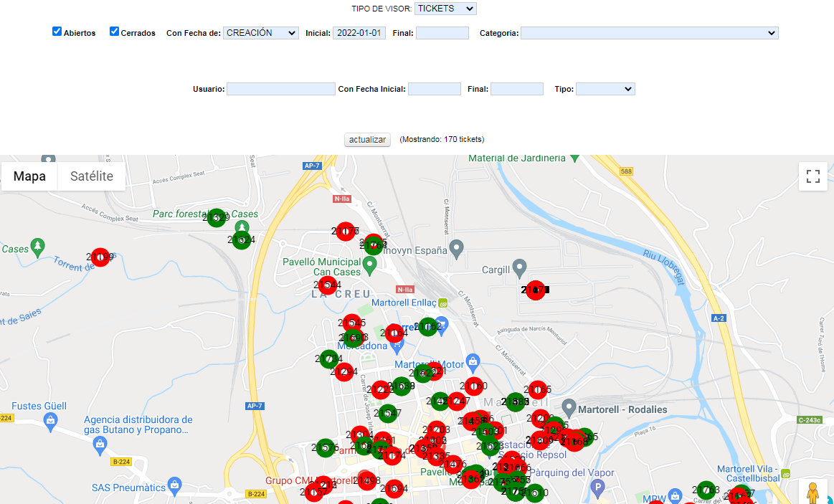
Task: Click the fullscreen map toggle icon
Action: (812, 176)
